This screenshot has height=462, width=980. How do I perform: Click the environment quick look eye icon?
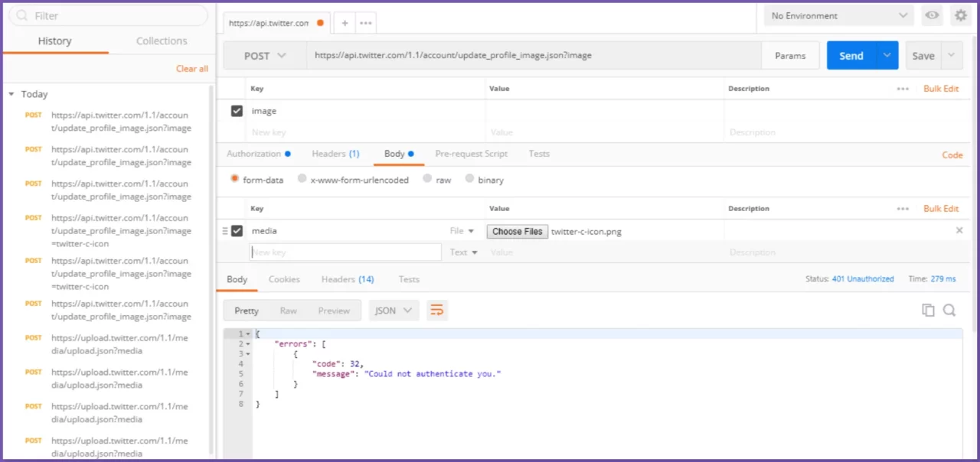coord(932,15)
